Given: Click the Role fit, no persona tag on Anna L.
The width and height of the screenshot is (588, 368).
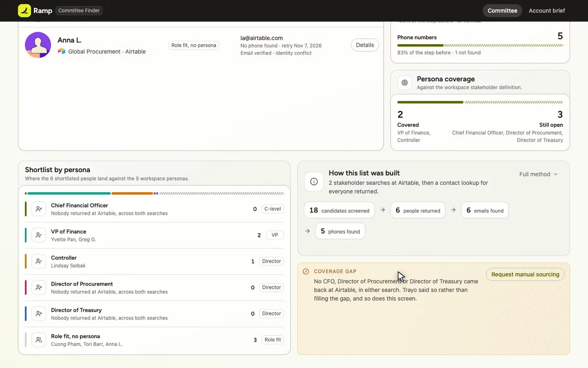Looking at the screenshot, I should pos(194,45).
